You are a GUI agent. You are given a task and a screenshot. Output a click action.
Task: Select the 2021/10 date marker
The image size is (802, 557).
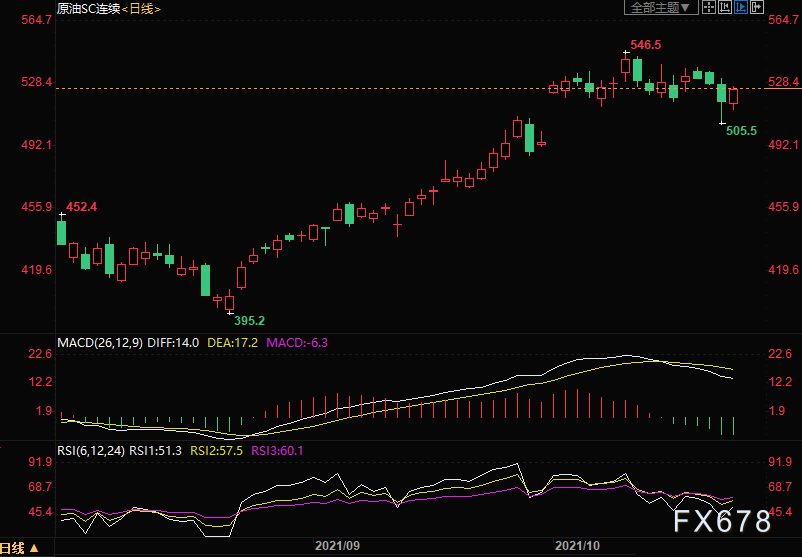578,546
